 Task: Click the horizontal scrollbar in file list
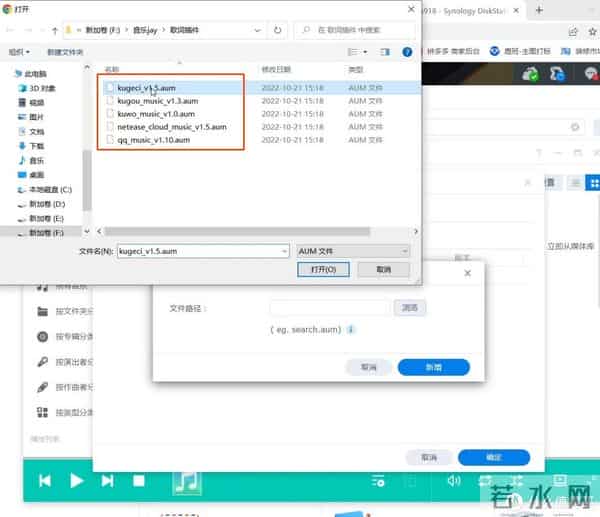point(237,231)
